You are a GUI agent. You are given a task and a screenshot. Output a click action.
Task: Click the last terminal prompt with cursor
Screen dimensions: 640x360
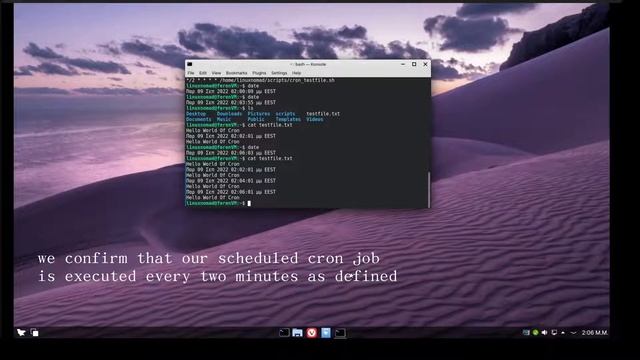(218, 203)
